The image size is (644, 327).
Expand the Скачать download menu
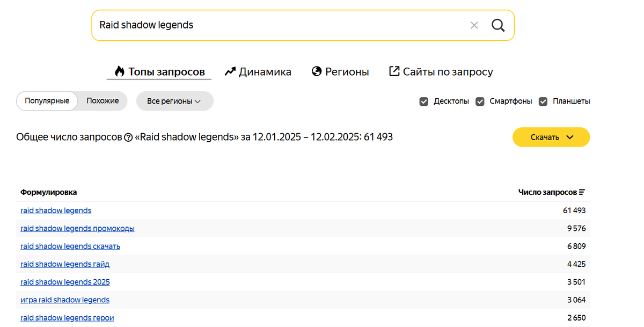pyautogui.click(x=551, y=137)
